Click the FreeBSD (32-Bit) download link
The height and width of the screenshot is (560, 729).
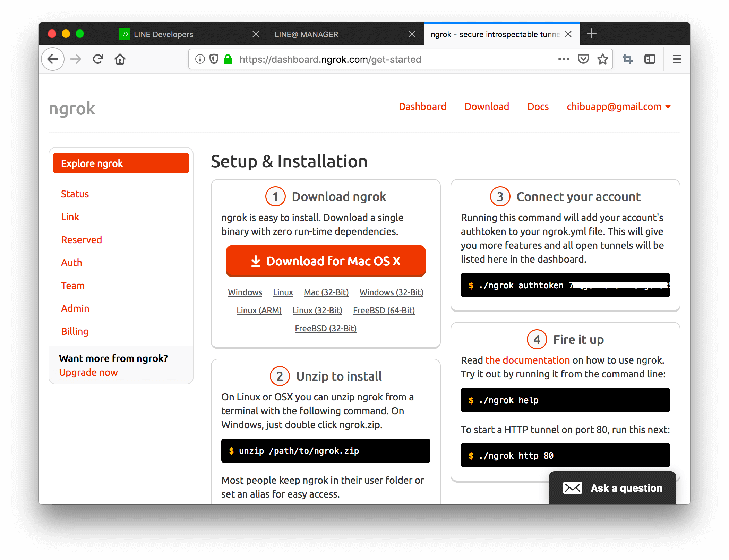point(326,328)
